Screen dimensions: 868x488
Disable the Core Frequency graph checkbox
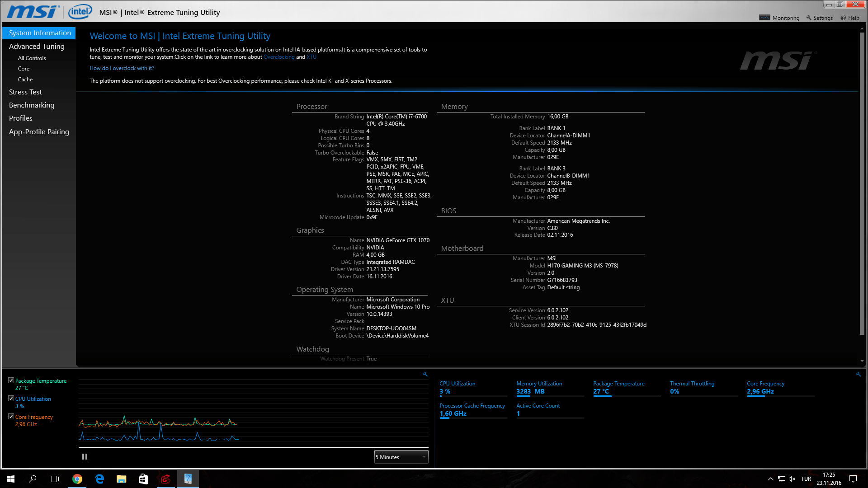click(x=11, y=417)
